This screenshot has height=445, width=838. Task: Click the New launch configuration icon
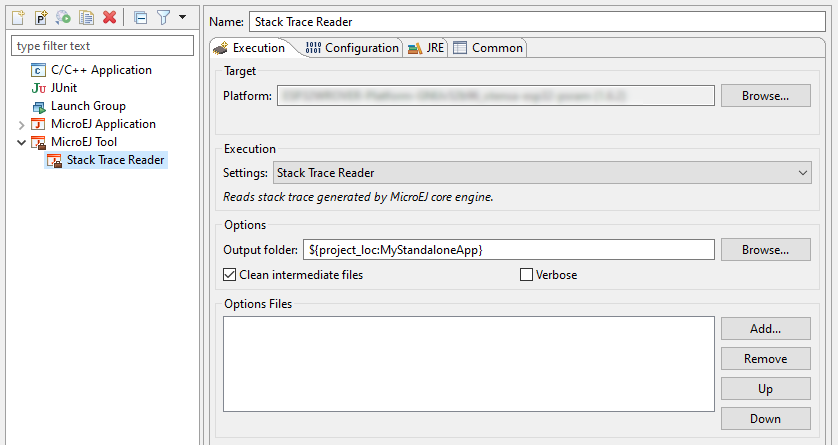pos(18,17)
